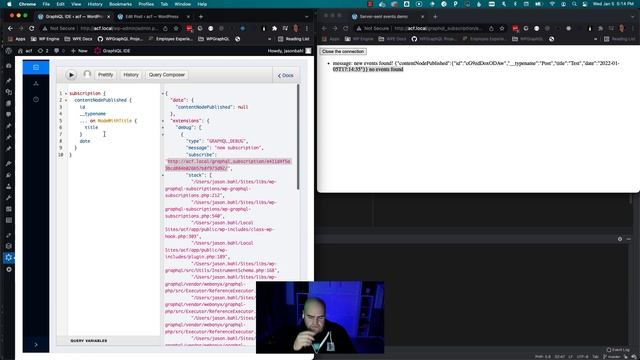Open the Plugins icon in the WordPress sidebar
Viewport: 640px width, 360px height.
coord(9,175)
